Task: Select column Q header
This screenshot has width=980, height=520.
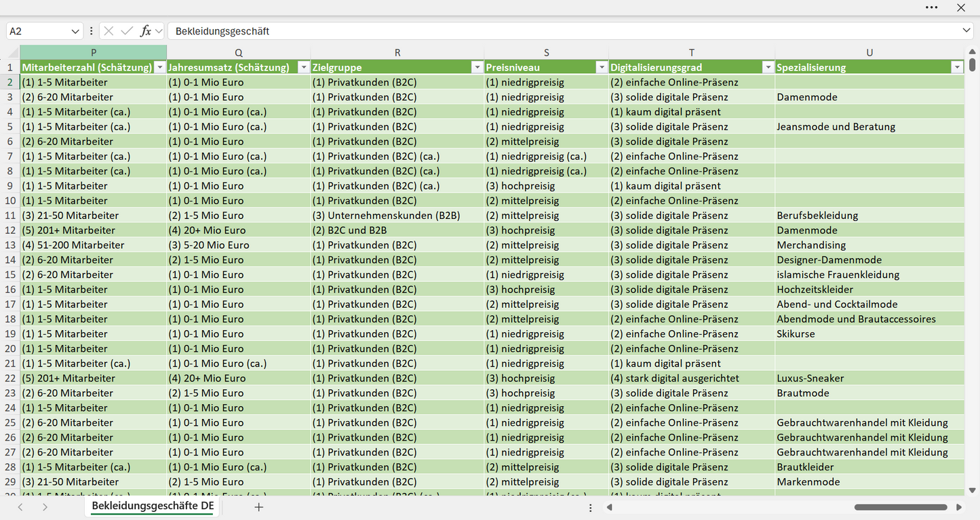Action: pos(239,52)
